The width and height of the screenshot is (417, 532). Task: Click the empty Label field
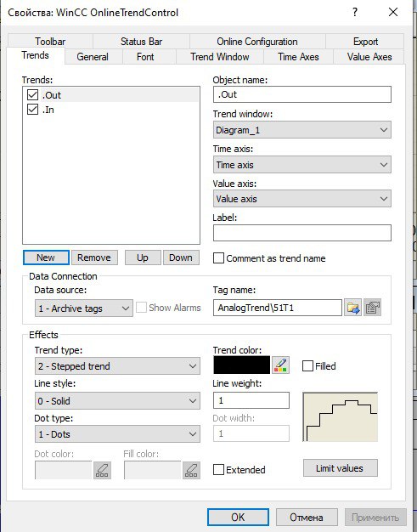pyautogui.click(x=302, y=233)
